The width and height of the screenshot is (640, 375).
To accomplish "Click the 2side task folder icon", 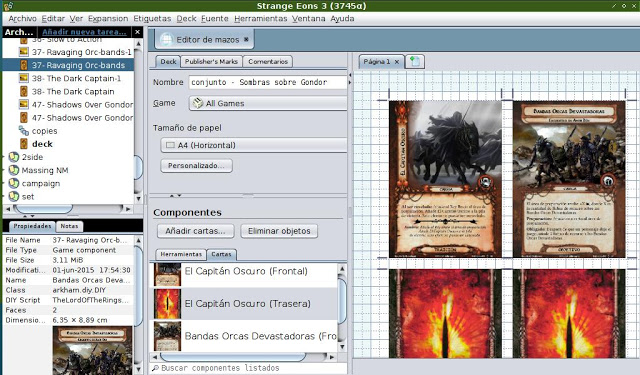I will click(13, 157).
